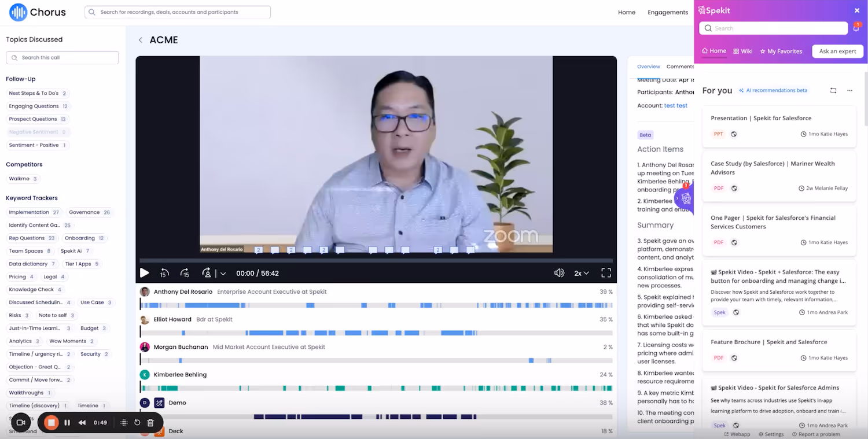
Task: Click Anthony Del Rosario's talk timeline
Action: [376, 305]
